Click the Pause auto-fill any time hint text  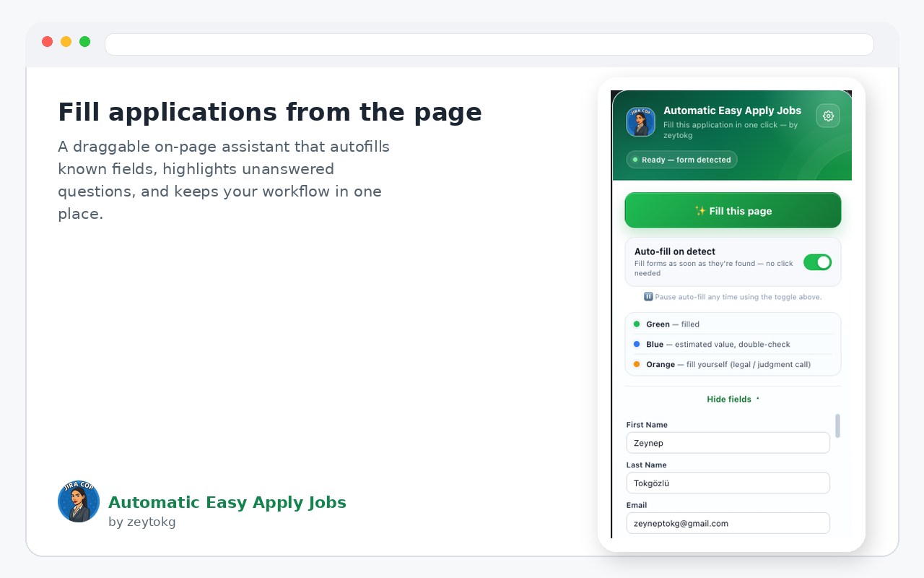coord(738,297)
